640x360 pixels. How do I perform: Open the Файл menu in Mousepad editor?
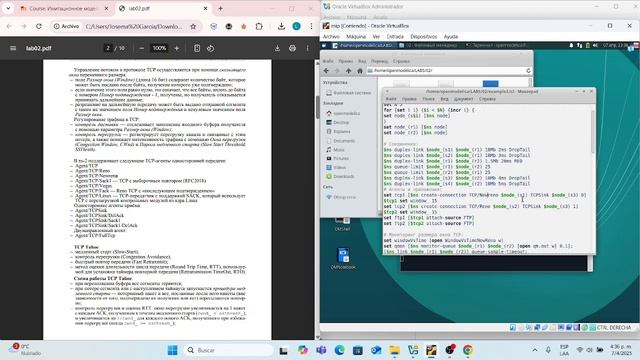click(391, 99)
